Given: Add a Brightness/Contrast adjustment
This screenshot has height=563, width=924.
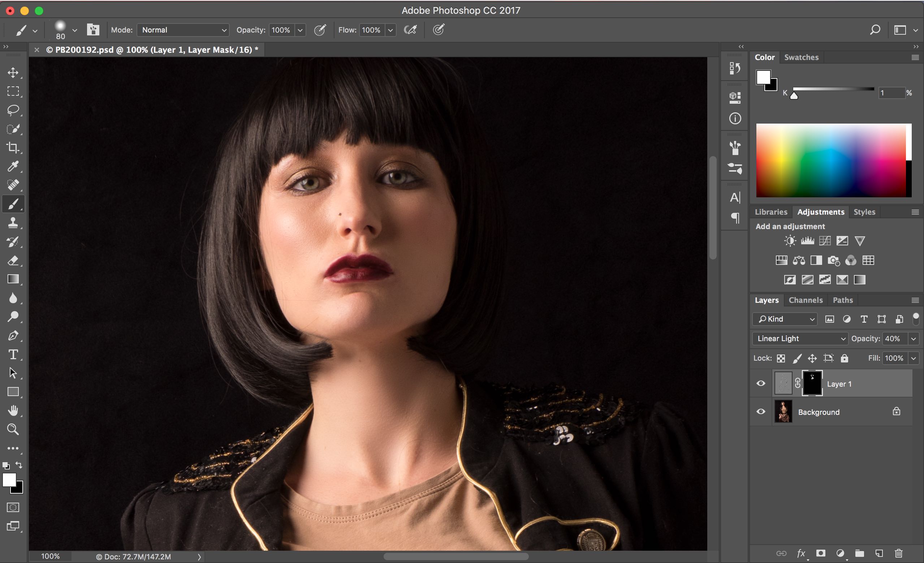Looking at the screenshot, I should (789, 240).
